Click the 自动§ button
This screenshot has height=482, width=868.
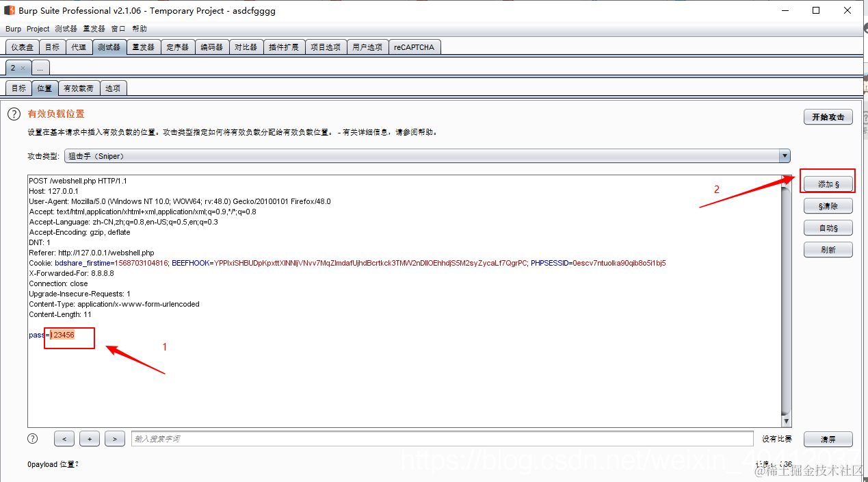click(x=828, y=228)
